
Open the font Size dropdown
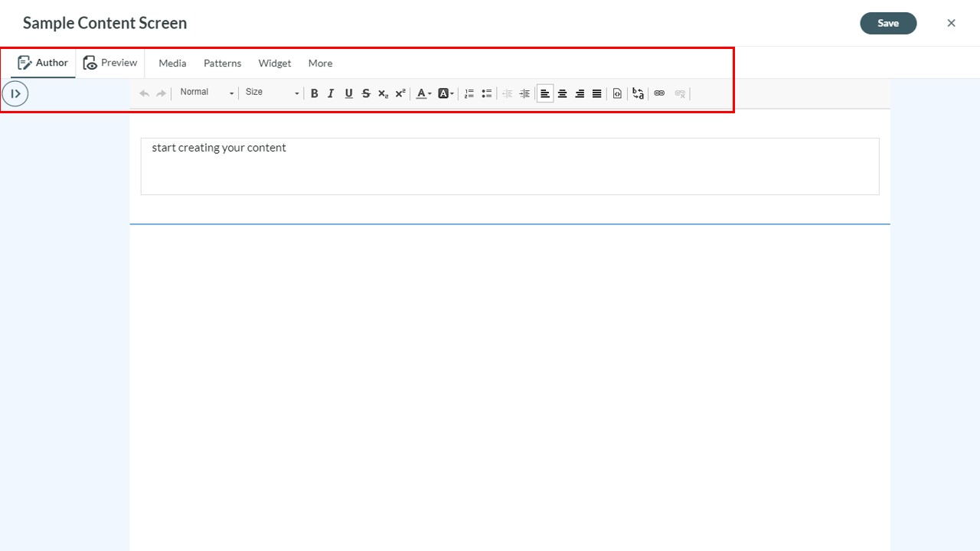tap(272, 93)
